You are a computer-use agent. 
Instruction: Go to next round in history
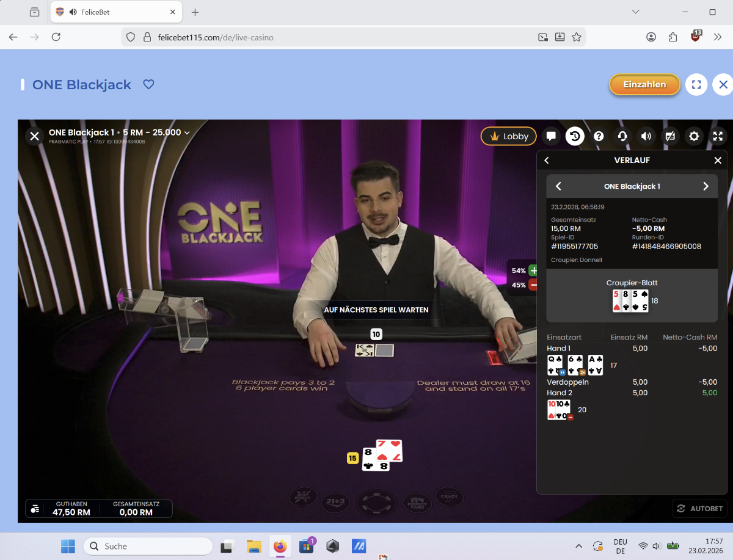coord(706,186)
